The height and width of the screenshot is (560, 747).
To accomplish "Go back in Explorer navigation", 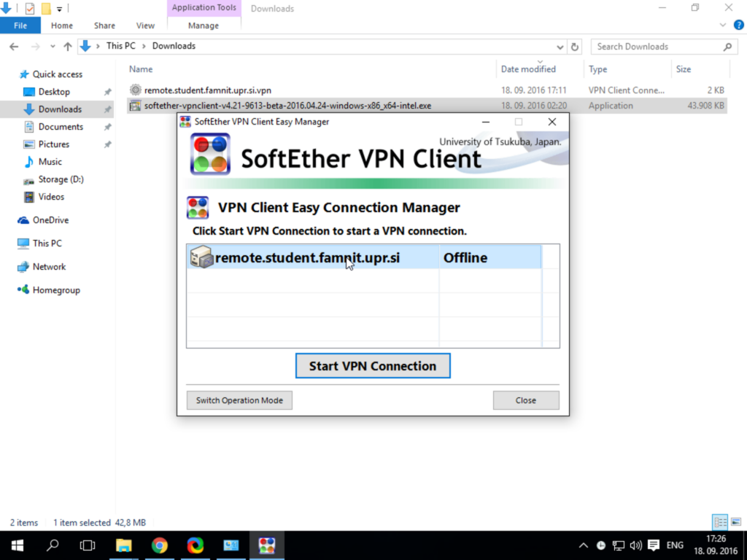I will [x=14, y=46].
